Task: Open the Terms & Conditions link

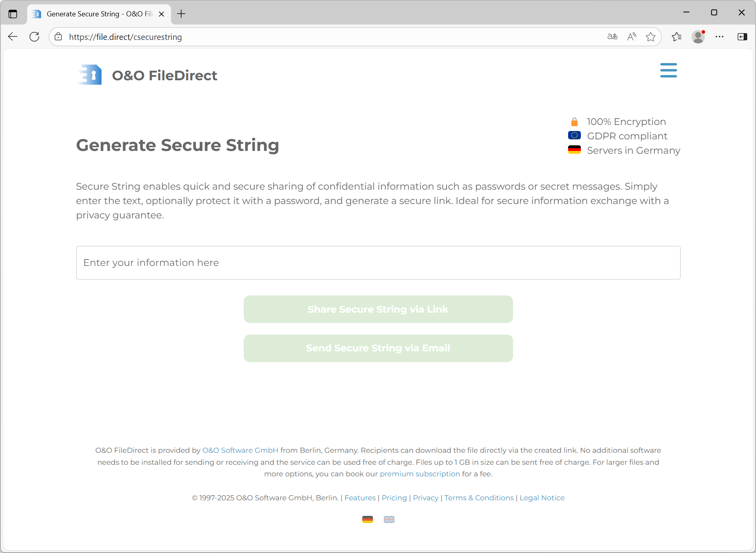Action: point(479,498)
